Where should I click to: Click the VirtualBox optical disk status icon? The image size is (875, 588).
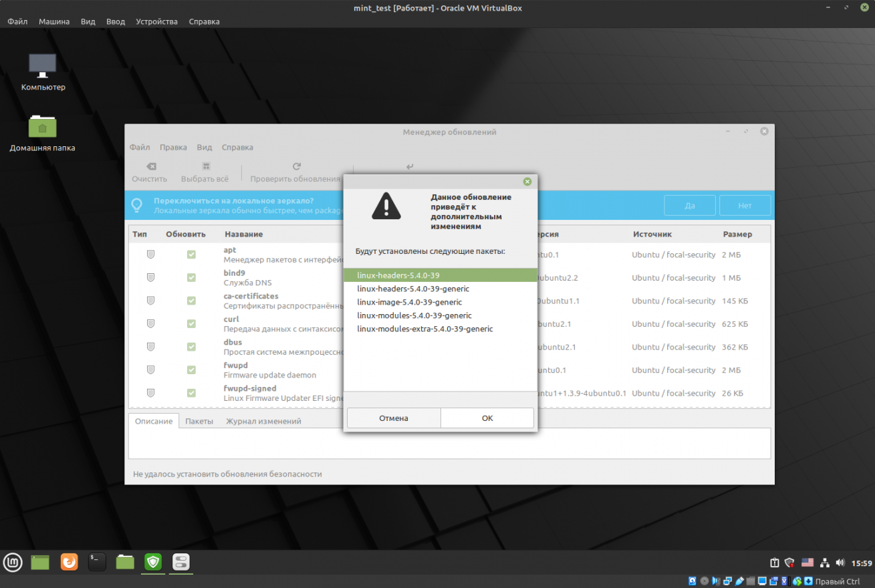(705, 581)
